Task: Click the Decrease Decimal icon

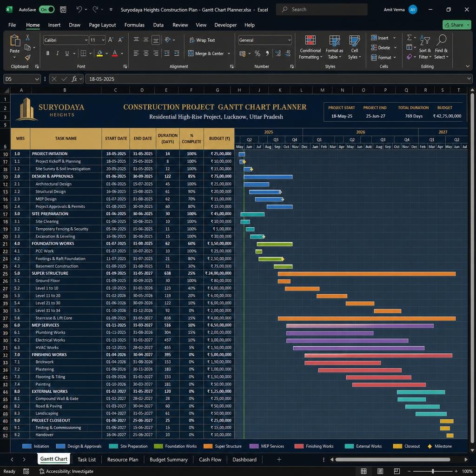Action: [x=288, y=53]
